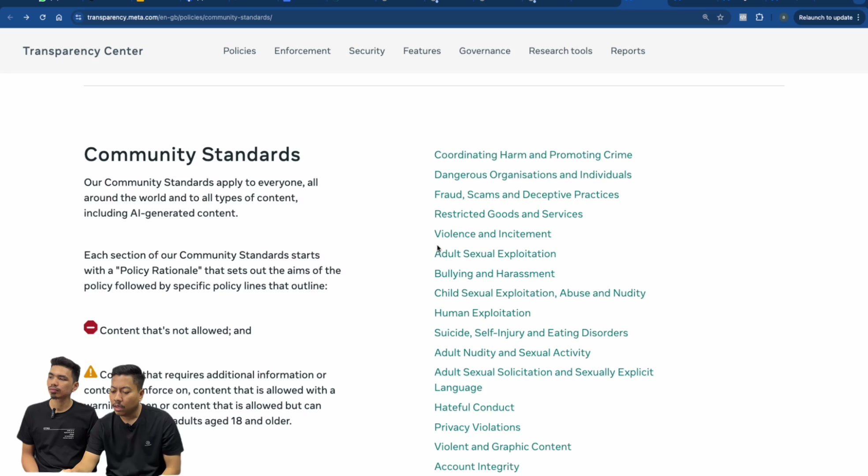The width and height of the screenshot is (868, 476).
Task: Open Restricted Goods and Services link
Action: click(509, 214)
